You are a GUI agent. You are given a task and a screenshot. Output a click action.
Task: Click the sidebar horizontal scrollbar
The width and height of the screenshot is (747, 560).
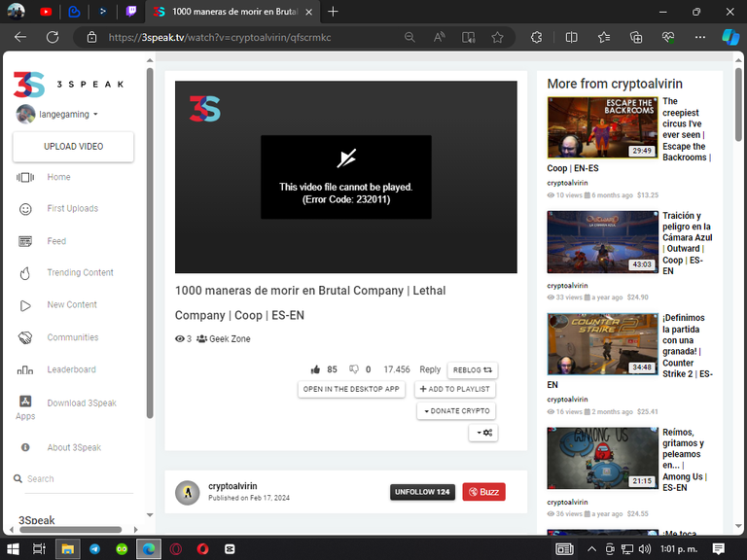pos(70,530)
